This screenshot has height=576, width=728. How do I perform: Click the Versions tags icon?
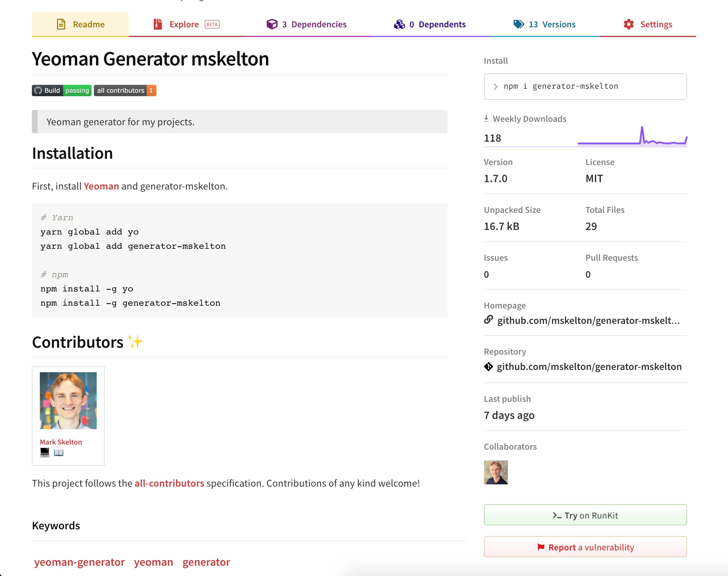tap(519, 24)
